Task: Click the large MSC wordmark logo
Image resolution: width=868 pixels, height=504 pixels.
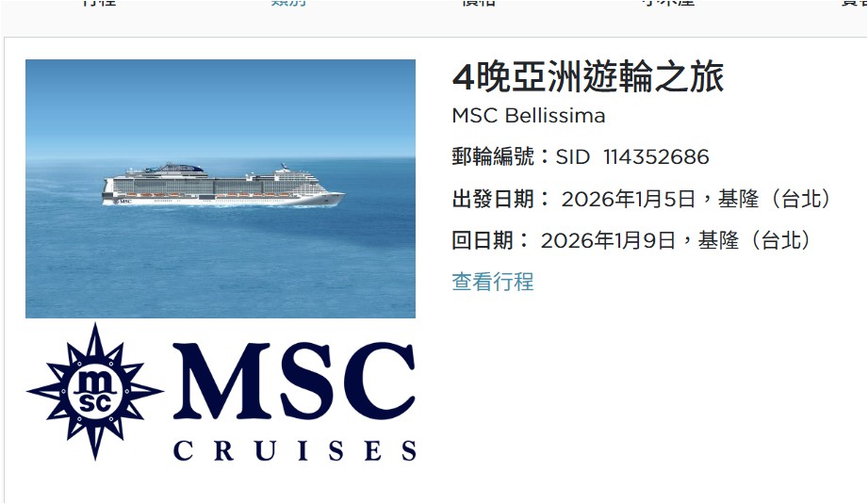Action: [x=294, y=382]
